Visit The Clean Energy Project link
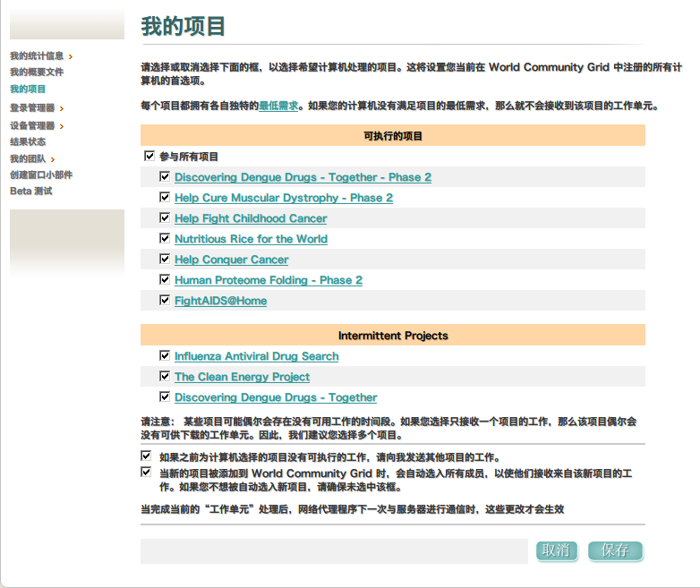700x588 pixels. [242, 377]
